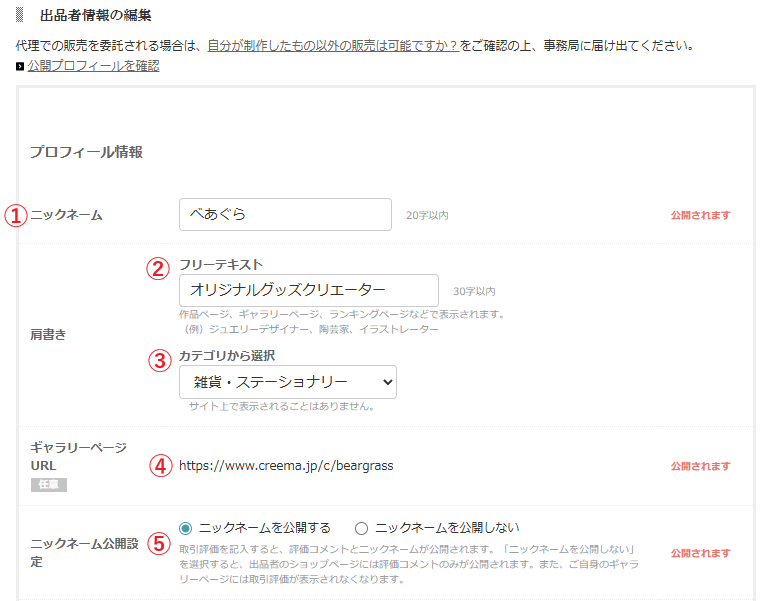
Task: Click the circled number 5 marker
Action: point(157,542)
